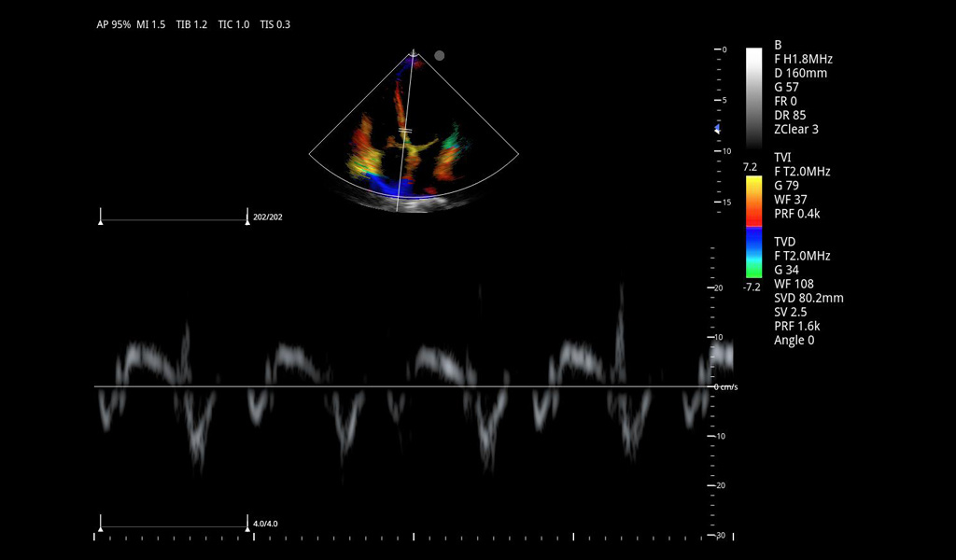
Task: Click the SV 2.5 sample volume setting
Action: 790,312
